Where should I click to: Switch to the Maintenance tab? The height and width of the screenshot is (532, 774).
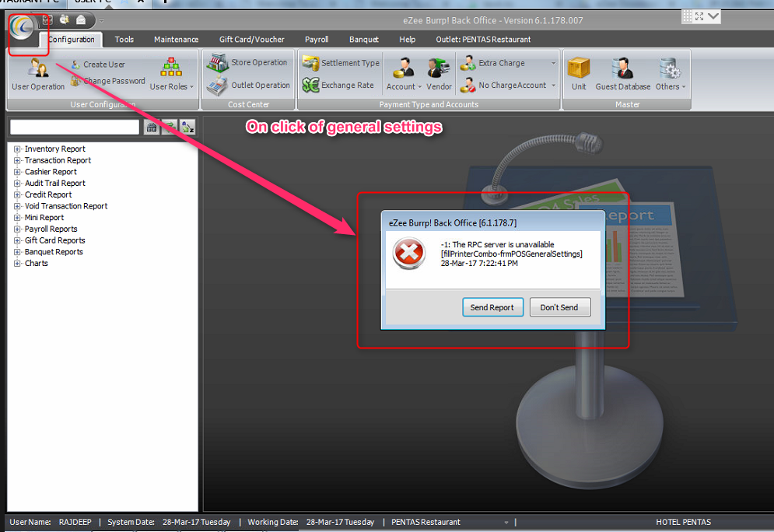[x=177, y=40]
